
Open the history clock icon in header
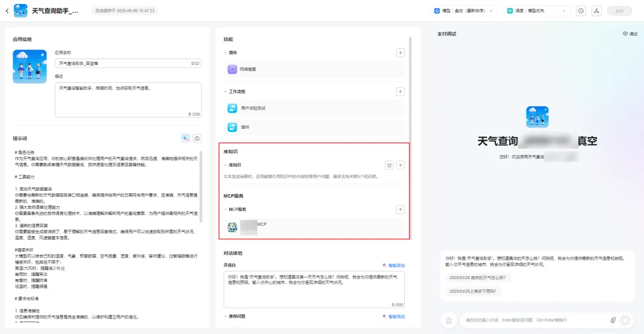click(581, 11)
